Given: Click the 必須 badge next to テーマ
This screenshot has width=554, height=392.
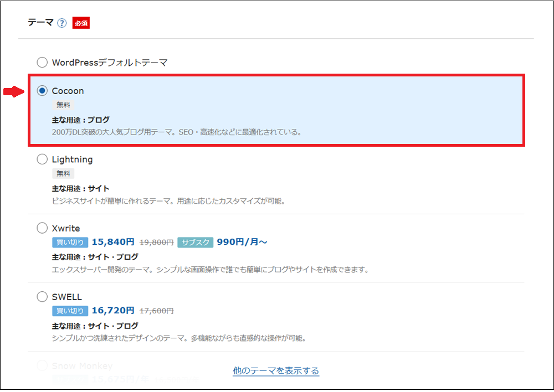Looking at the screenshot, I should [81, 23].
